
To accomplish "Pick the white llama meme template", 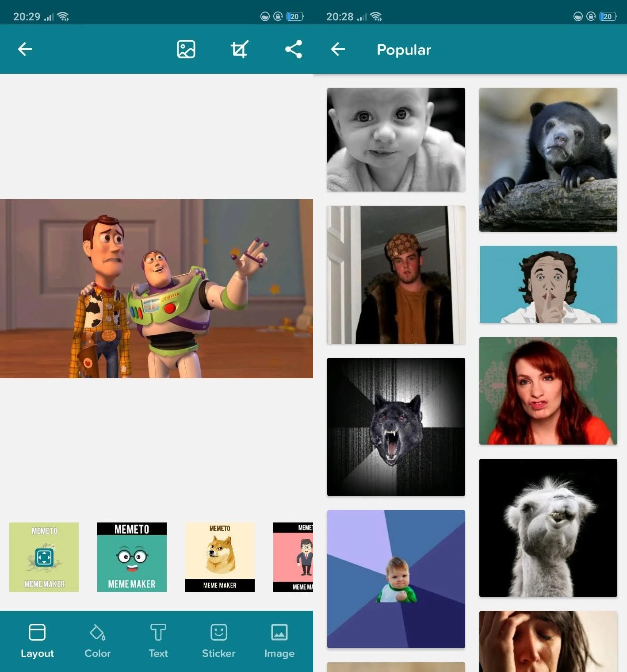I will pos(548,528).
